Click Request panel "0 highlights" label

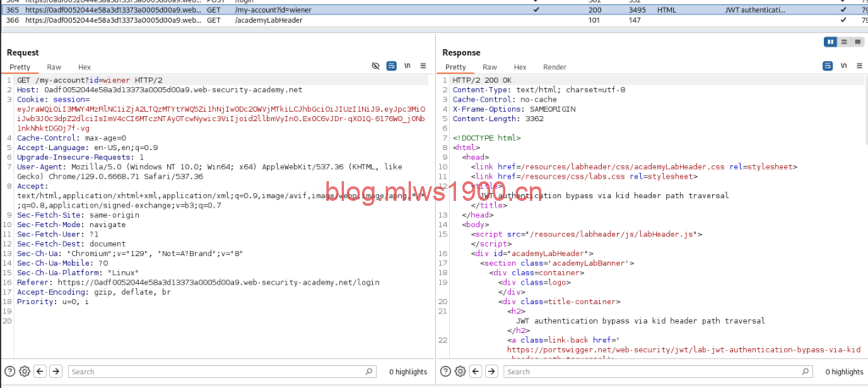click(x=408, y=372)
